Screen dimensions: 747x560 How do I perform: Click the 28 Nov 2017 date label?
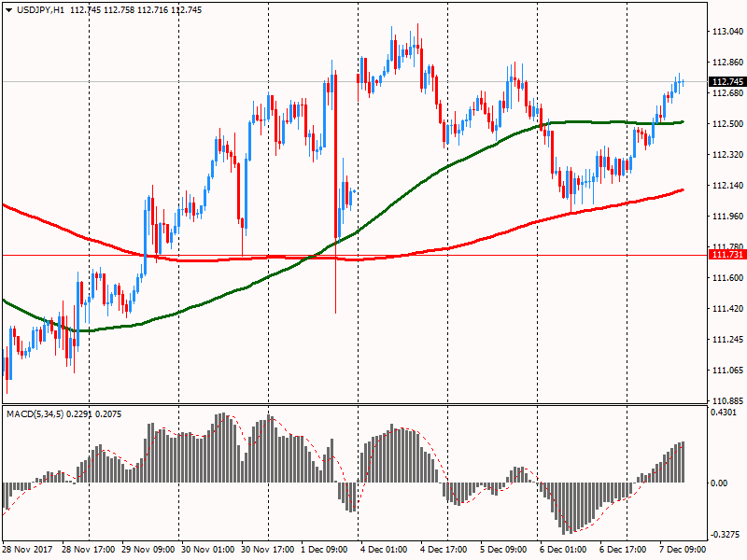29,550
